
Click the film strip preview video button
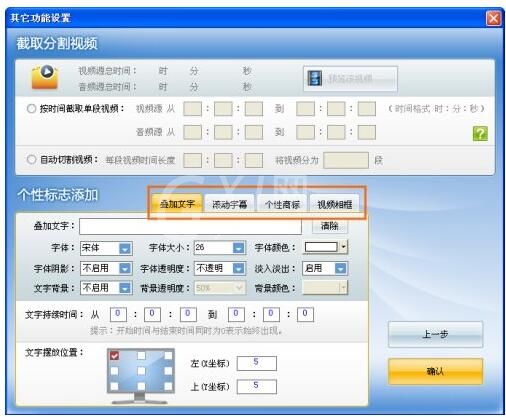click(x=350, y=79)
